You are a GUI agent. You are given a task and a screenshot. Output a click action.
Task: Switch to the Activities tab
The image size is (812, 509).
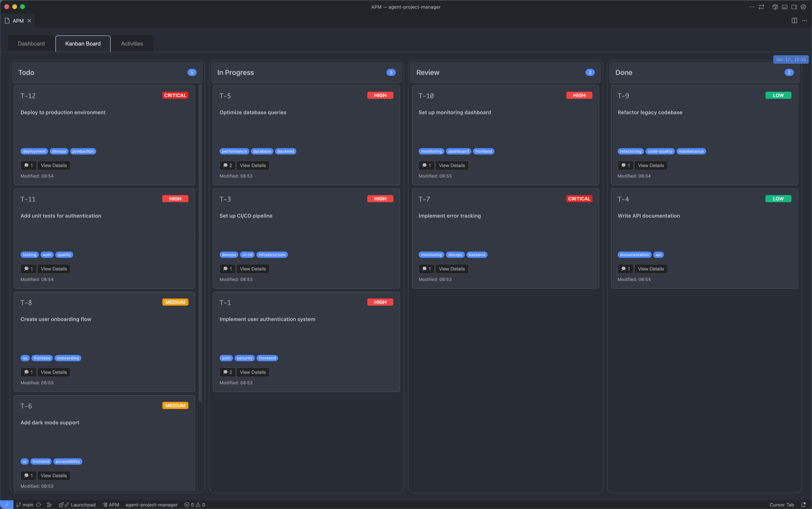(132, 44)
